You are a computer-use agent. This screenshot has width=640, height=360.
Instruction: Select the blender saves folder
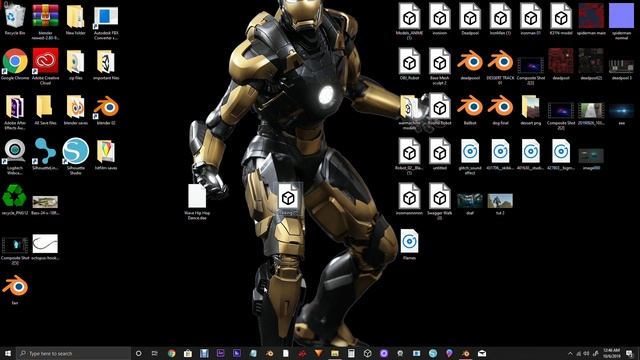76,107
